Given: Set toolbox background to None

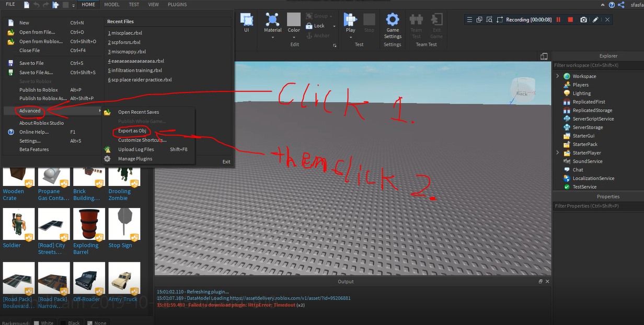Looking at the screenshot, I should tap(97, 323).
